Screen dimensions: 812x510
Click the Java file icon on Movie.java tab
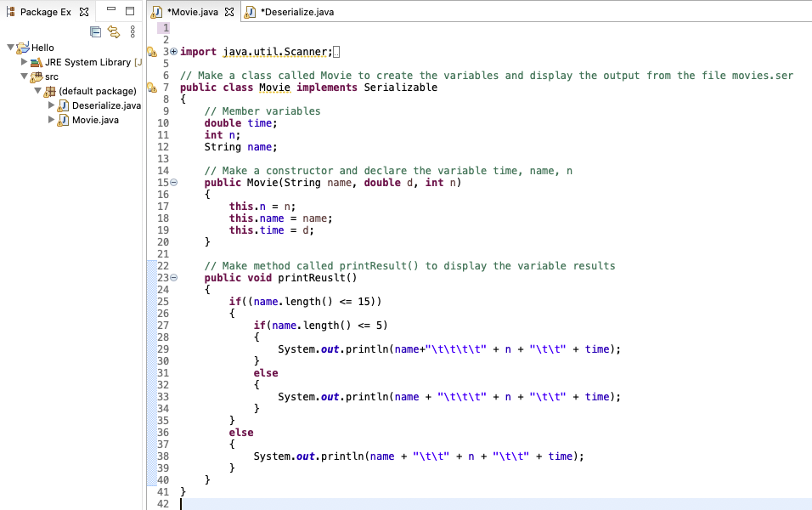tap(159, 13)
